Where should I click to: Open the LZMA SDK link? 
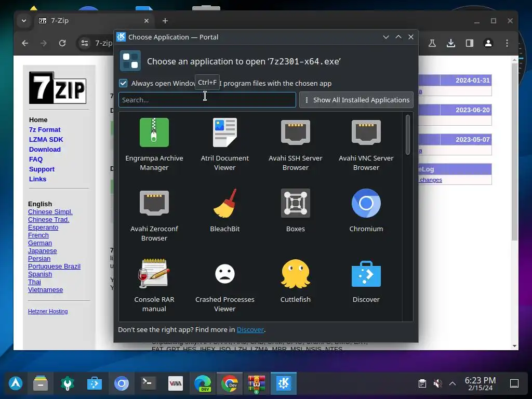(x=46, y=139)
